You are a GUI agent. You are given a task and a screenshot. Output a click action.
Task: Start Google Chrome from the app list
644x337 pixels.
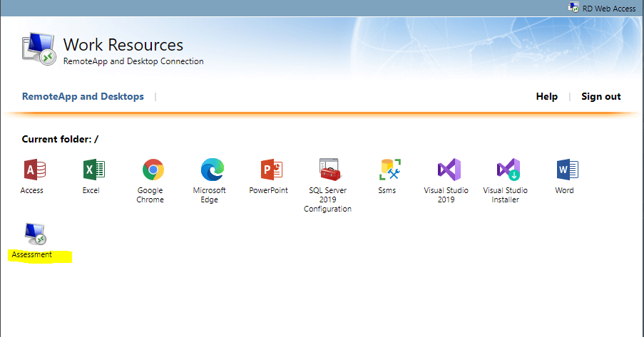[x=153, y=170]
